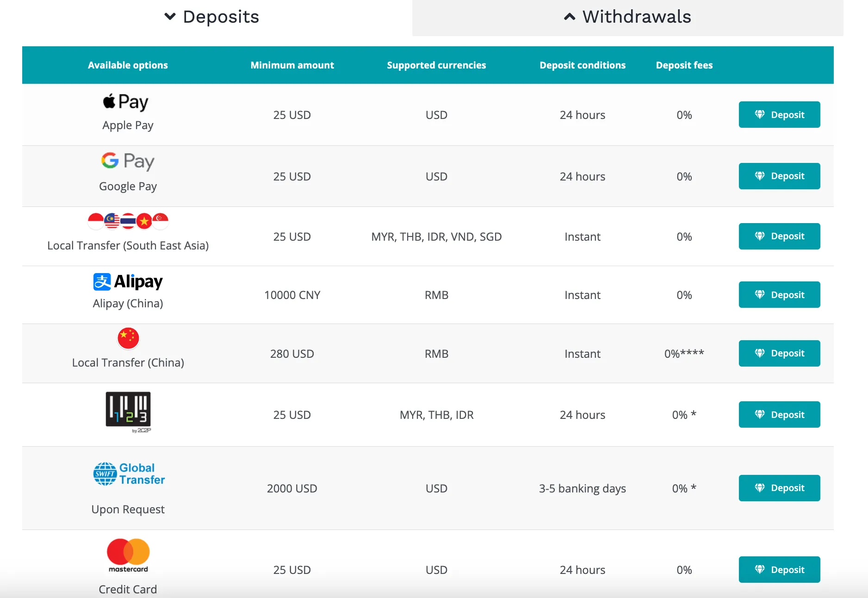Image resolution: width=868 pixels, height=598 pixels.
Task: Click the 0%**** fee for China transfer
Action: coord(684,354)
